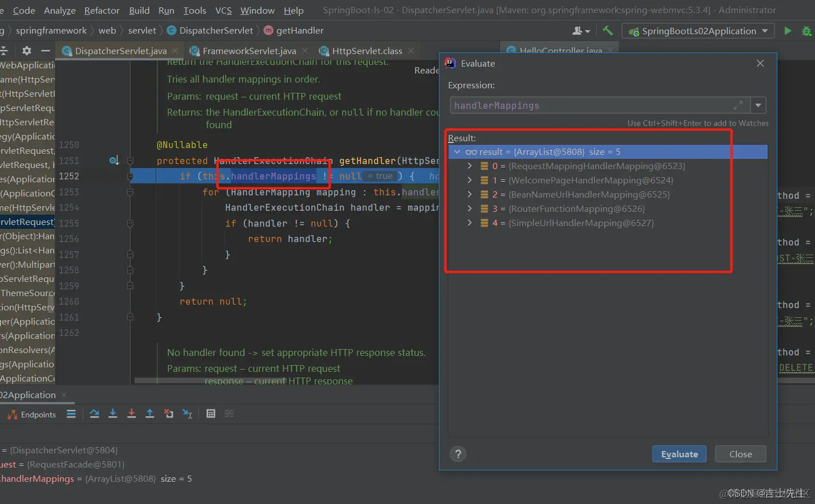The image size is (815, 504).
Task: Open the user account icon menu
Action: (x=581, y=31)
